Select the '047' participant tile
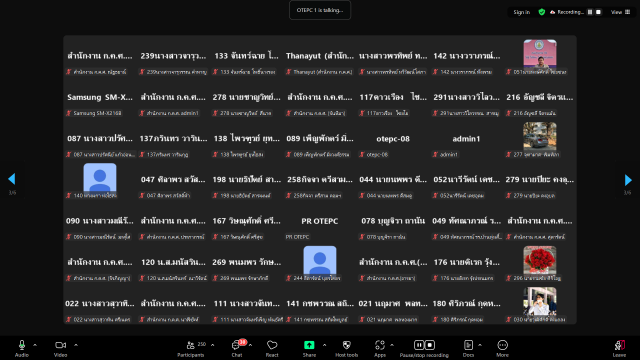The height and width of the screenshot is (360, 640). (x=173, y=181)
